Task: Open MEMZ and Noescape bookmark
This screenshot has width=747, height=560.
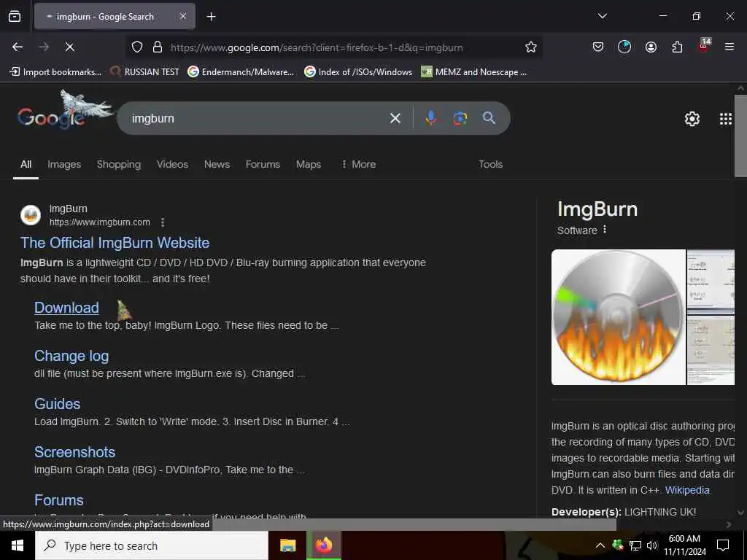Action: point(474,72)
